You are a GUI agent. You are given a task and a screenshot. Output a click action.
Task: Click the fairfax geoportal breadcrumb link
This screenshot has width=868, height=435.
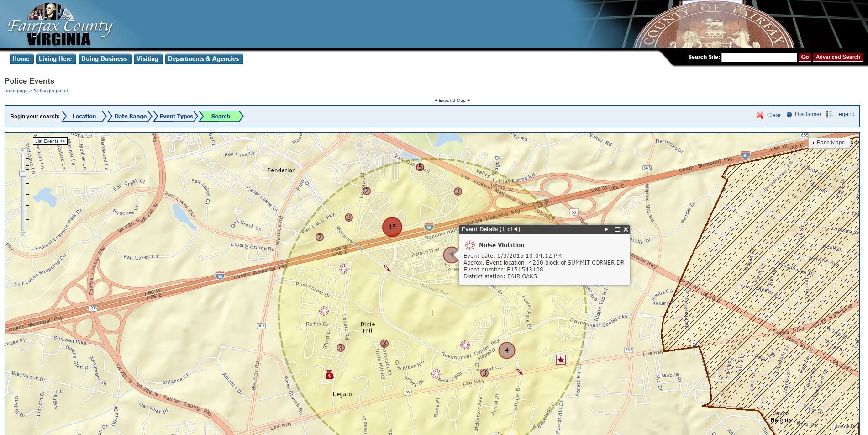pyautogui.click(x=50, y=90)
